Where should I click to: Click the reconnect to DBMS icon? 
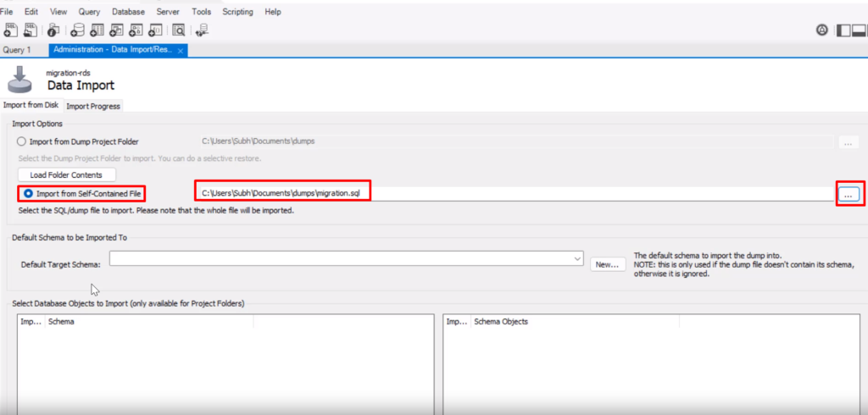click(x=202, y=30)
